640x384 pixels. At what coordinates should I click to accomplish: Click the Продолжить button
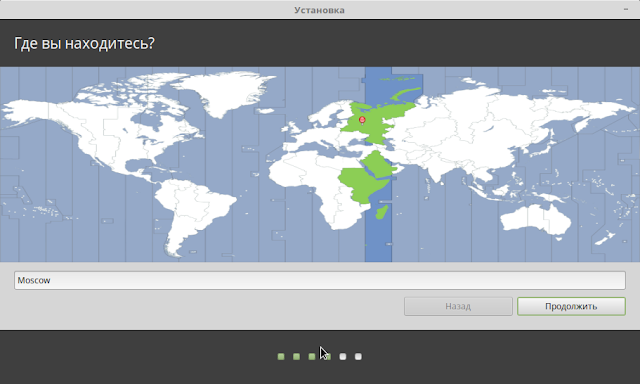[571, 306]
